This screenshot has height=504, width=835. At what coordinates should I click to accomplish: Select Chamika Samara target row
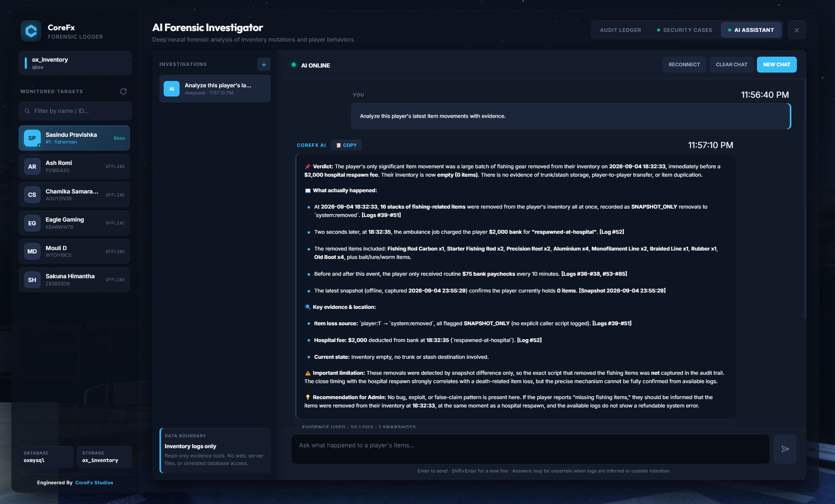74,195
